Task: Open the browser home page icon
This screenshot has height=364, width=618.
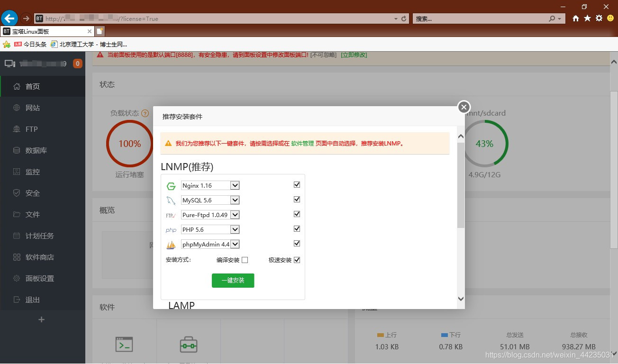Action: pos(576,18)
